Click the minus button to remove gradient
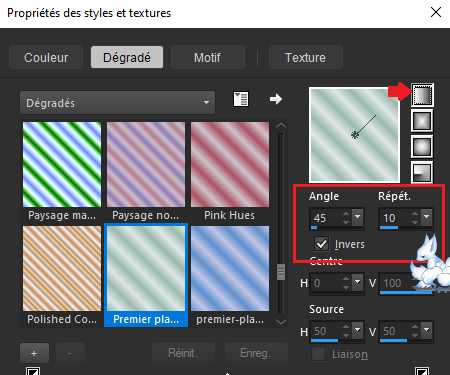Viewport: 450px width, 375px height. [70, 353]
